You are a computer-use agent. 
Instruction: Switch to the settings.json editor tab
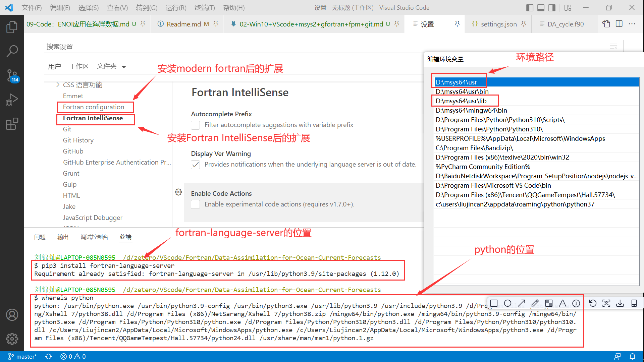pyautogui.click(x=498, y=24)
